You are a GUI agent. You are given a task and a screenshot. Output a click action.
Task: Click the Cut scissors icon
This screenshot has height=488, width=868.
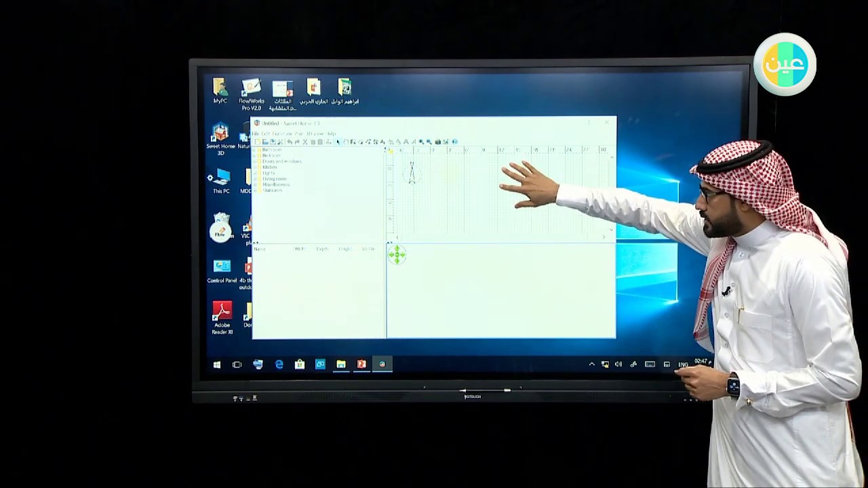(x=305, y=142)
